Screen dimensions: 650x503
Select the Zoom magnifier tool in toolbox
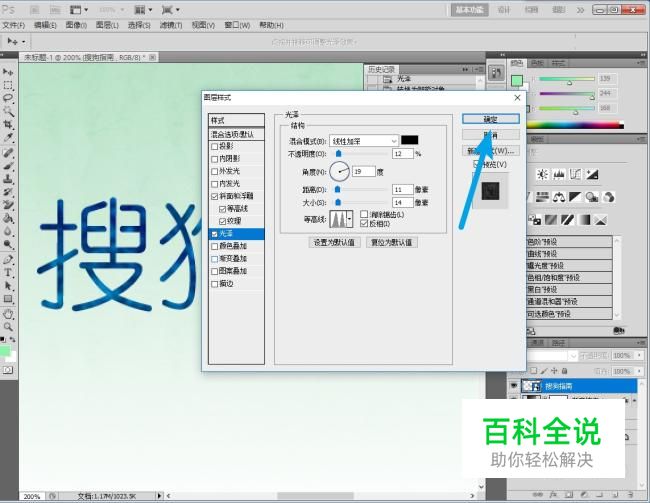pos(8,327)
